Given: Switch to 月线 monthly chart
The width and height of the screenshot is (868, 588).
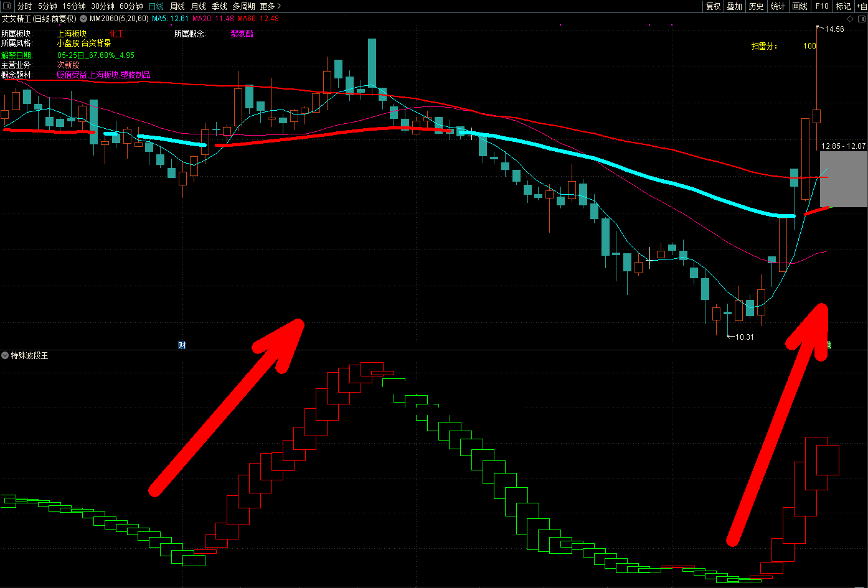Looking at the screenshot, I should 198,6.
